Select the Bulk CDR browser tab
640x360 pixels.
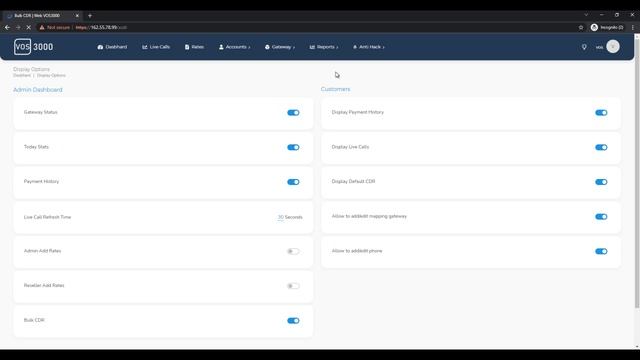41,16
